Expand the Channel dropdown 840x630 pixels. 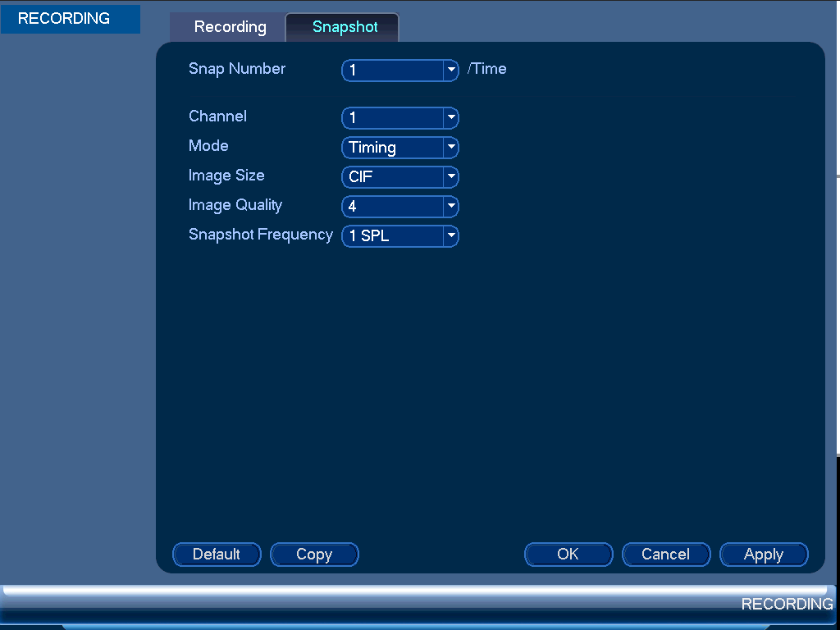click(400, 118)
